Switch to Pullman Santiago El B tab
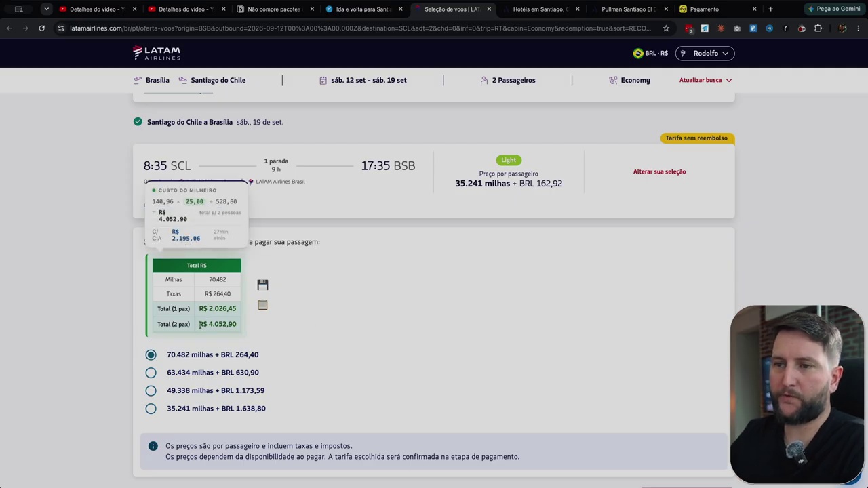The width and height of the screenshot is (868, 488). [629, 9]
